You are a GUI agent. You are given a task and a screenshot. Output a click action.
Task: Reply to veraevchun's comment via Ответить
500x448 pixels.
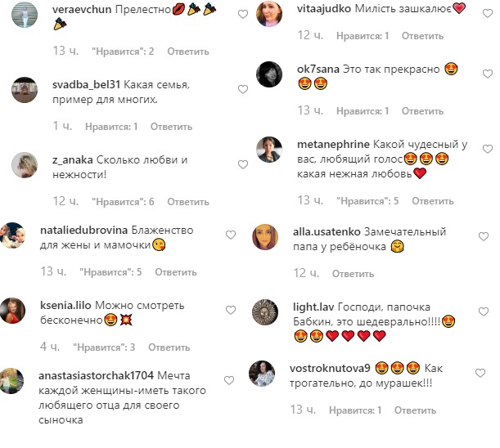[x=188, y=52]
